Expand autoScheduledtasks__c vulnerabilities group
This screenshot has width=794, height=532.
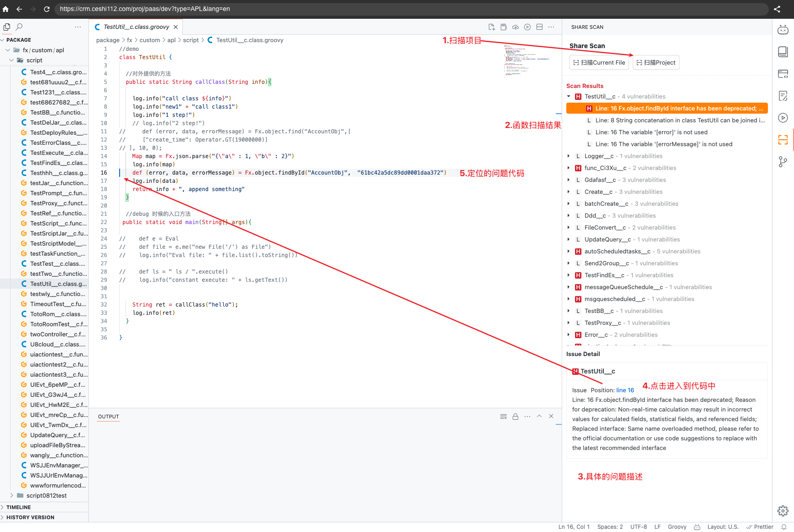click(569, 252)
